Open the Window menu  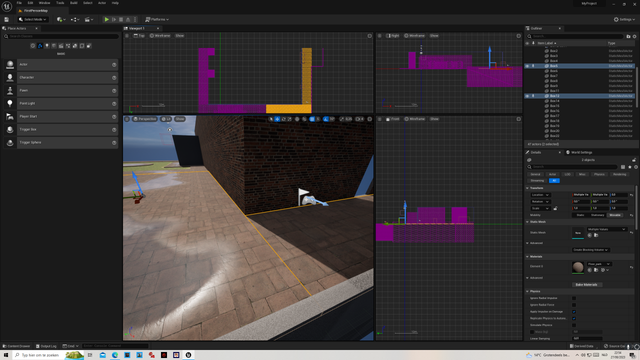click(44, 3)
